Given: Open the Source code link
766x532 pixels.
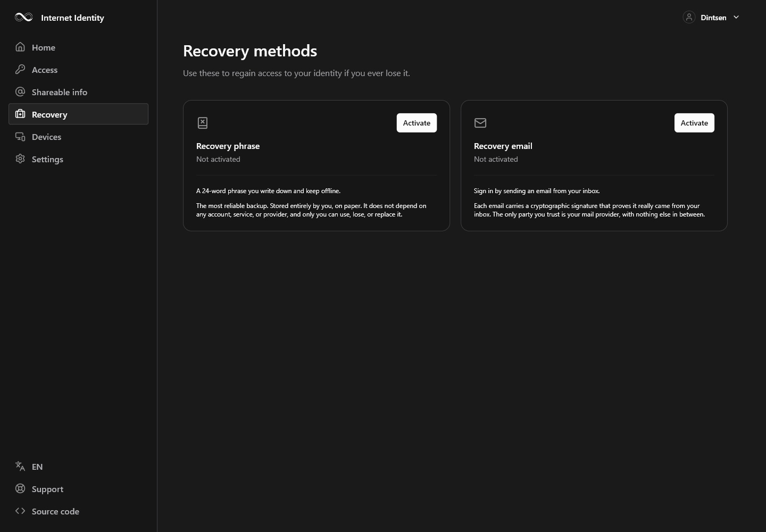Looking at the screenshot, I should [78, 511].
